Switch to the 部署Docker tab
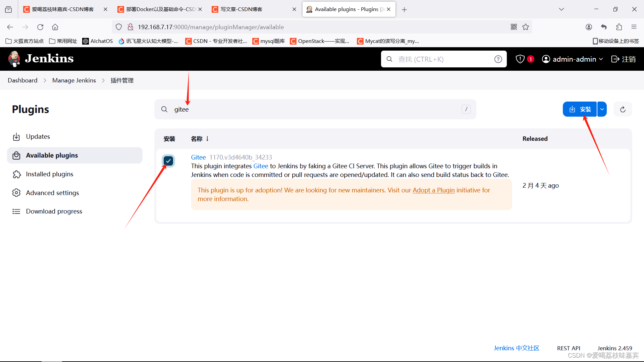This screenshot has width=644, height=362. tap(160, 9)
